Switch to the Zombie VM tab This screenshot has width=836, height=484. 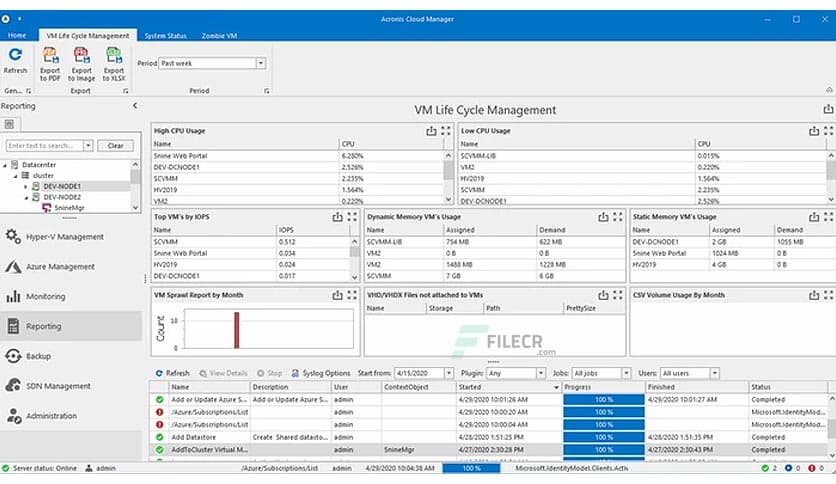tap(219, 35)
